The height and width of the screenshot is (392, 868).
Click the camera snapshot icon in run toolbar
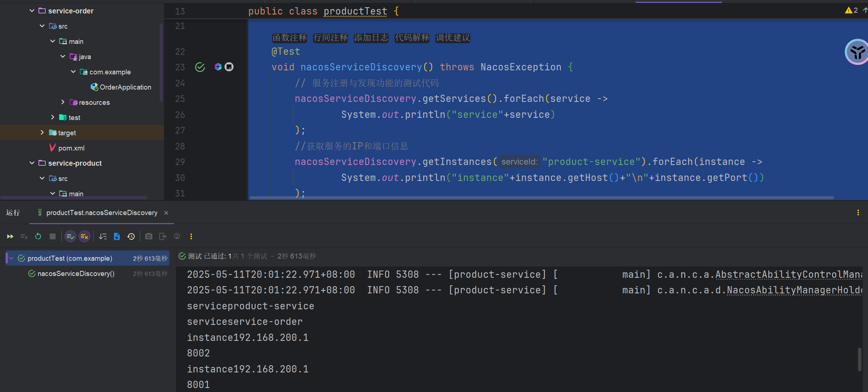click(148, 236)
